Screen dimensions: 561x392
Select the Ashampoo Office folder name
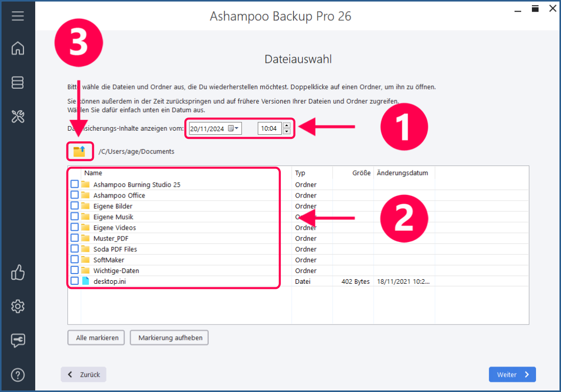(119, 195)
